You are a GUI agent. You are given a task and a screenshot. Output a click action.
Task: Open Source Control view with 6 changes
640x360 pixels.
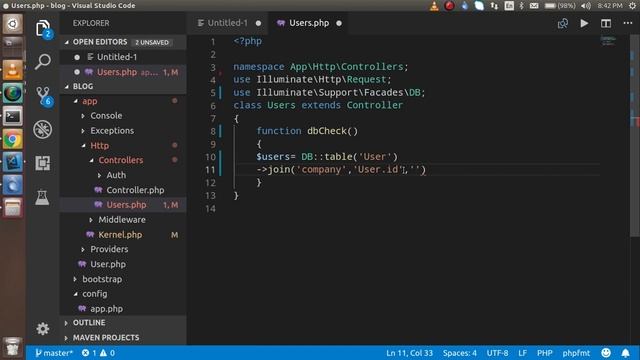coord(43,96)
